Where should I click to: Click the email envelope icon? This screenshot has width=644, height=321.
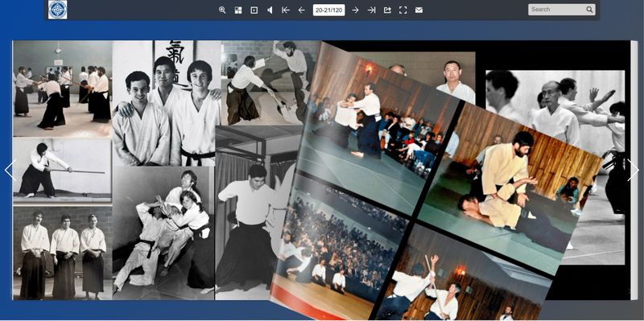[x=419, y=10]
